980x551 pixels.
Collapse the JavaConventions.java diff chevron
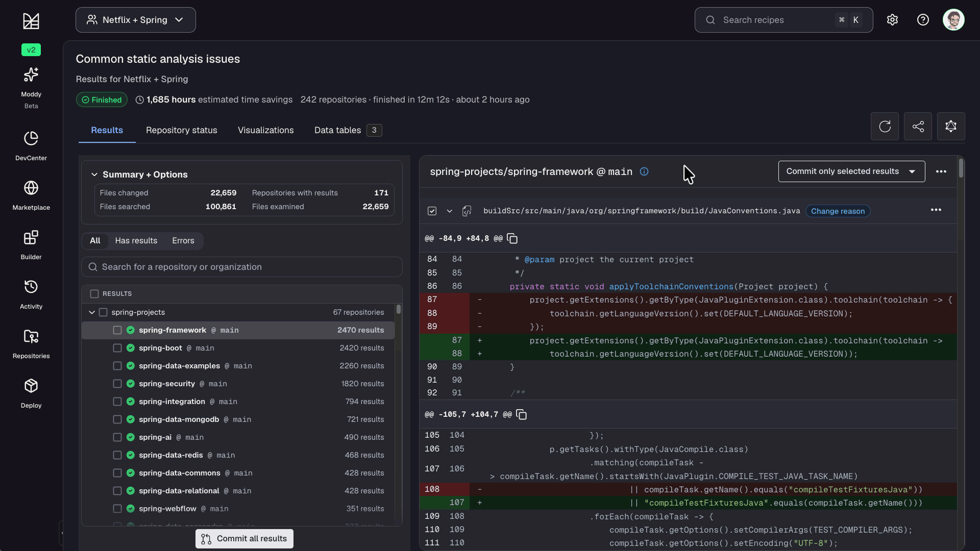click(449, 211)
